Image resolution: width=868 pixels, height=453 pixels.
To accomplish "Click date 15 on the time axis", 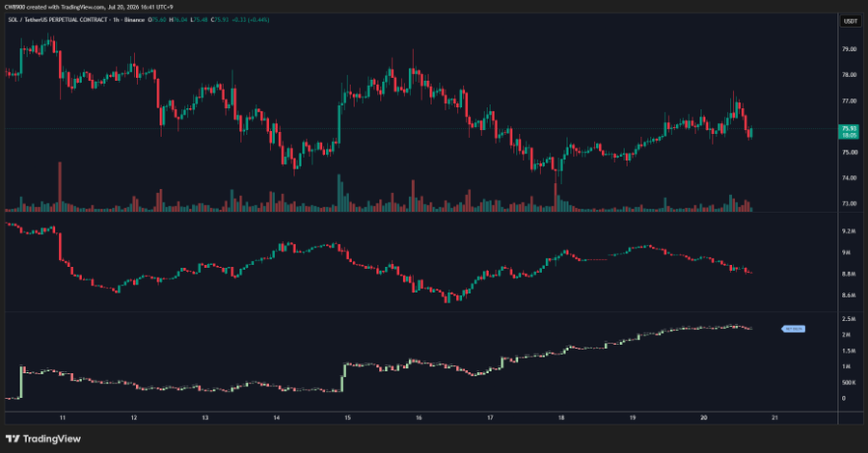I will pyautogui.click(x=347, y=418).
